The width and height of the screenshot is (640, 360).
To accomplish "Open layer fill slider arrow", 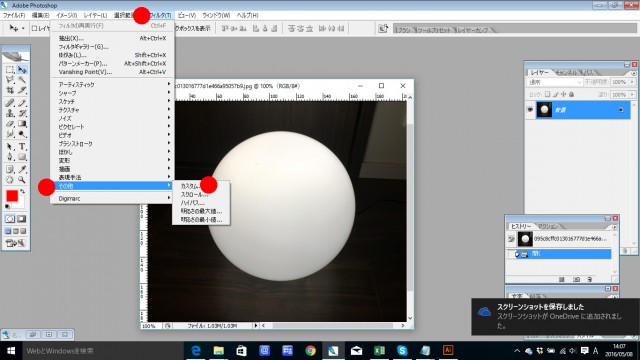I will 632,94.
